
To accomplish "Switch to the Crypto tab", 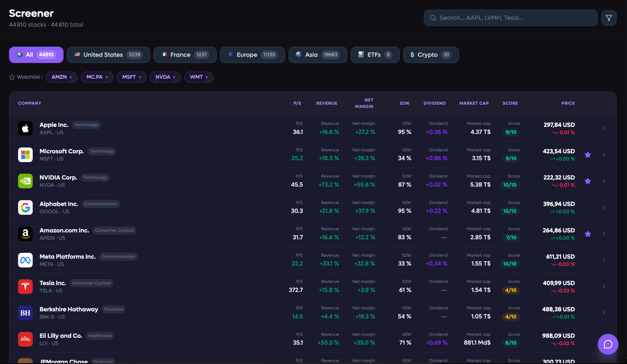I will point(431,55).
